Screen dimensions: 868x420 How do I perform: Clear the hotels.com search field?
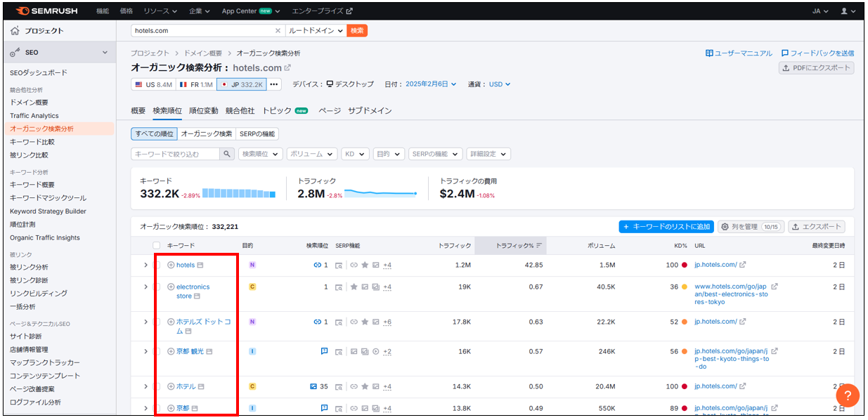point(278,31)
